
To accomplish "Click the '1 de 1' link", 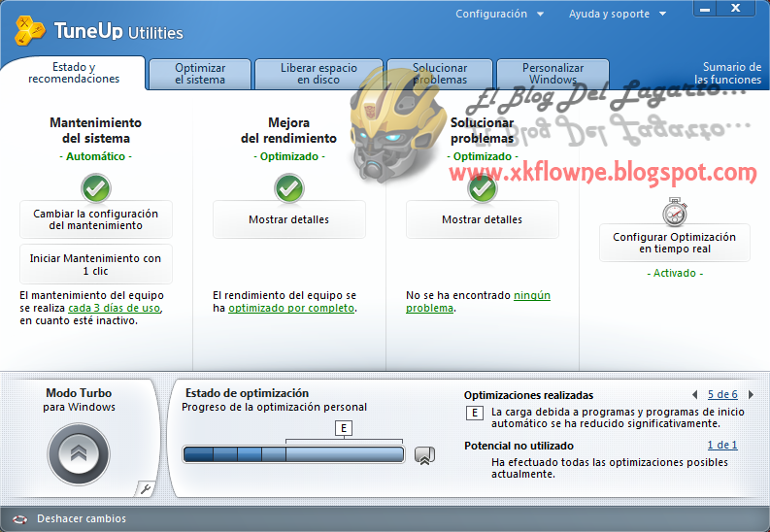I will click(722, 446).
